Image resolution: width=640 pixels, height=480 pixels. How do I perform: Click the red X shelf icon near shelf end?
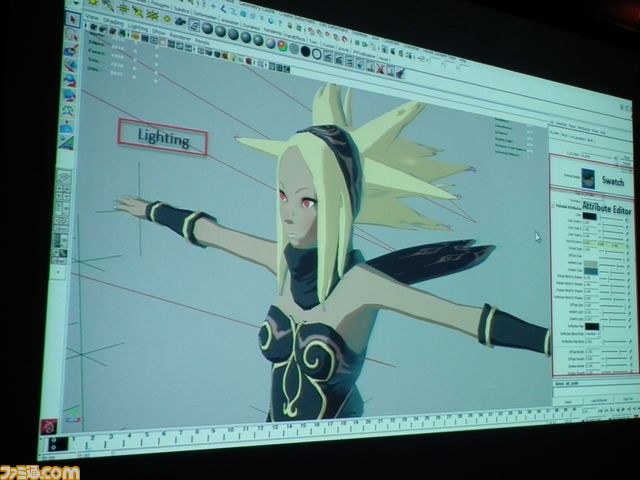380,69
